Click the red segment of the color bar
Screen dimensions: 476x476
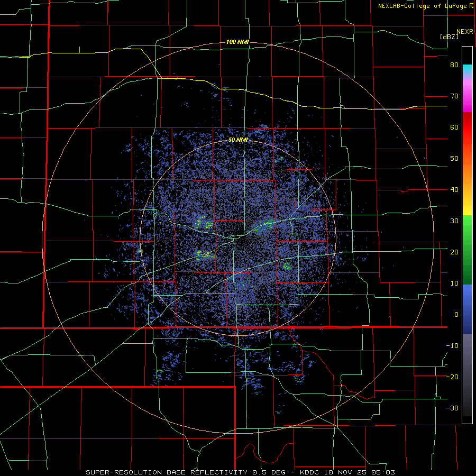pos(467,127)
